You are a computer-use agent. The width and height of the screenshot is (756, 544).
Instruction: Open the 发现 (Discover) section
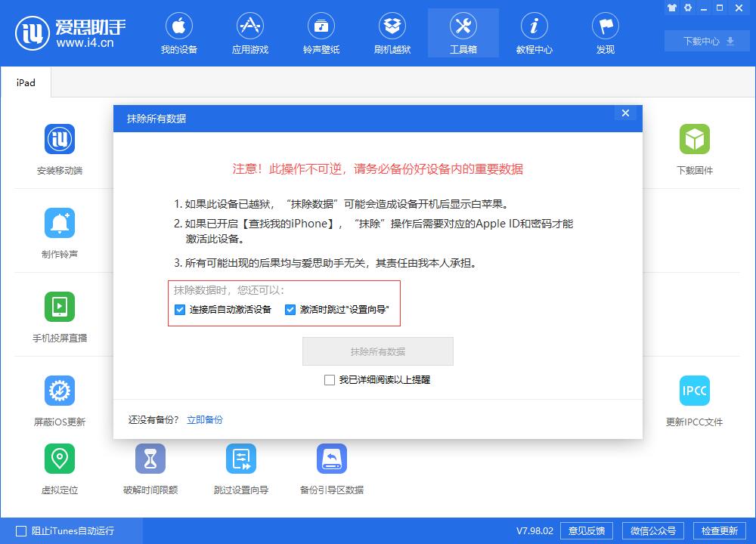point(605,32)
